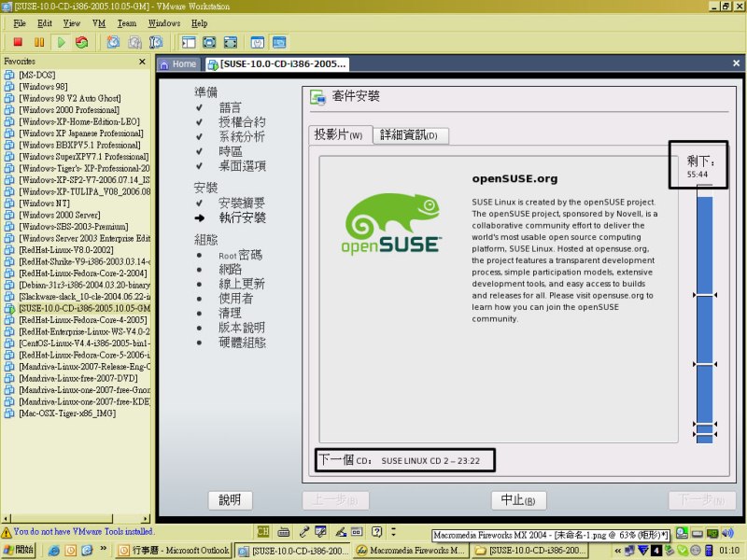
Task: Click the Favorites scrollbar left arrow
Action: point(6,518)
